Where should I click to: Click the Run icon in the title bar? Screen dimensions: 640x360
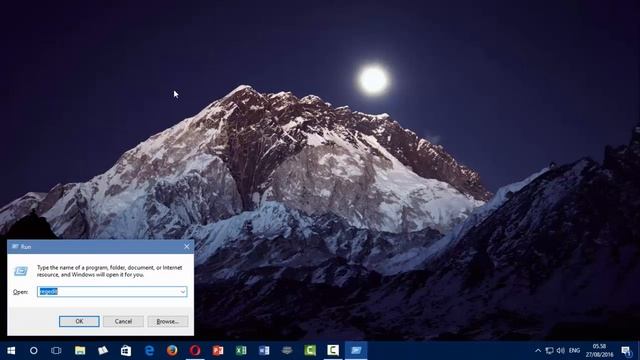(x=15, y=247)
